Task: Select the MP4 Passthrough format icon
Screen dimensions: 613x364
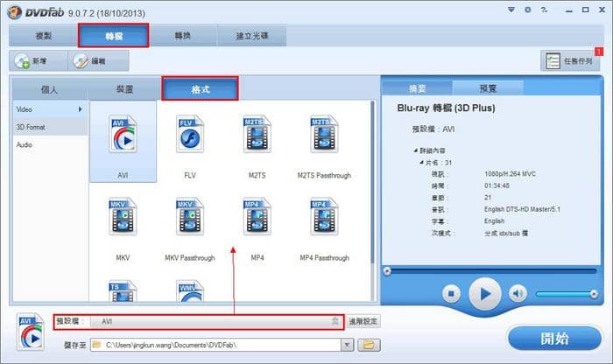Action: click(x=324, y=216)
